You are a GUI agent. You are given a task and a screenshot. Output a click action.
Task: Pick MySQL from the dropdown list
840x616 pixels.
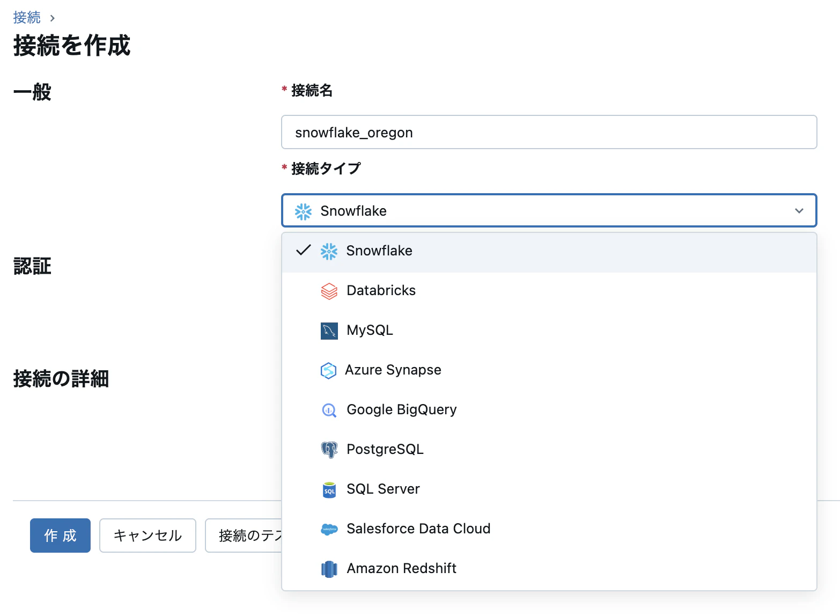549,331
